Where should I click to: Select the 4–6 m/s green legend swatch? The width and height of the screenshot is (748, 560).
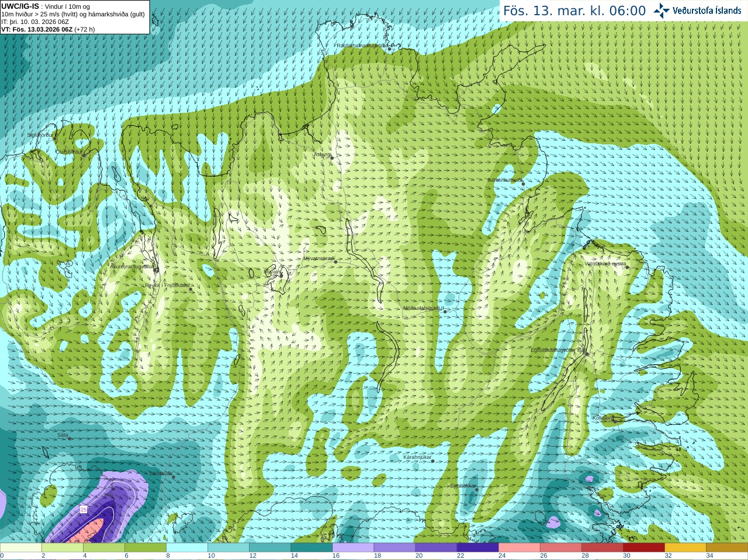(104, 548)
